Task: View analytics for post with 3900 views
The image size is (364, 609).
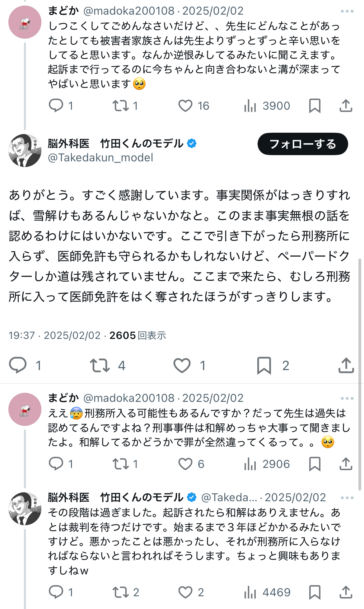Action: click(x=250, y=106)
